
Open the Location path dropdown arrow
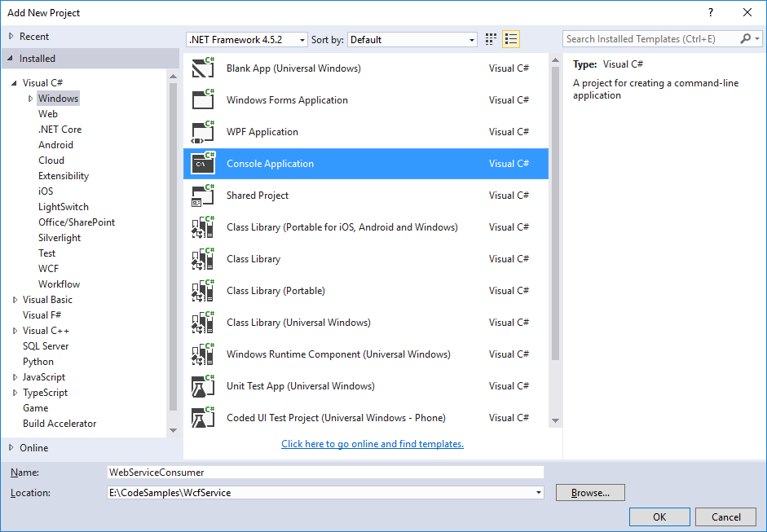(539, 492)
